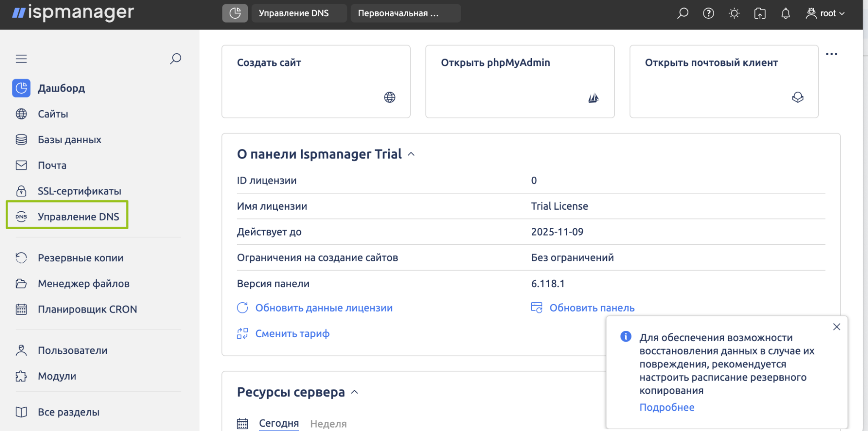
Task: Click the "Обновить панель" link
Action: (591, 308)
